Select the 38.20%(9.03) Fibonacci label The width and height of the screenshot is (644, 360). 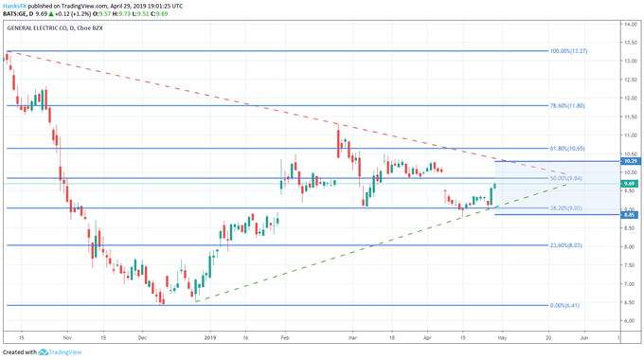pyautogui.click(x=566, y=208)
